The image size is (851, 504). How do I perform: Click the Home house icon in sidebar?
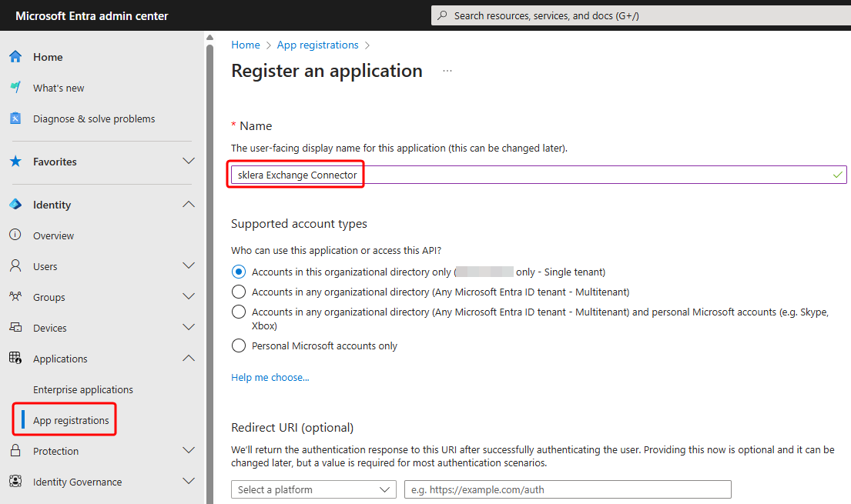[x=15, y=56]
